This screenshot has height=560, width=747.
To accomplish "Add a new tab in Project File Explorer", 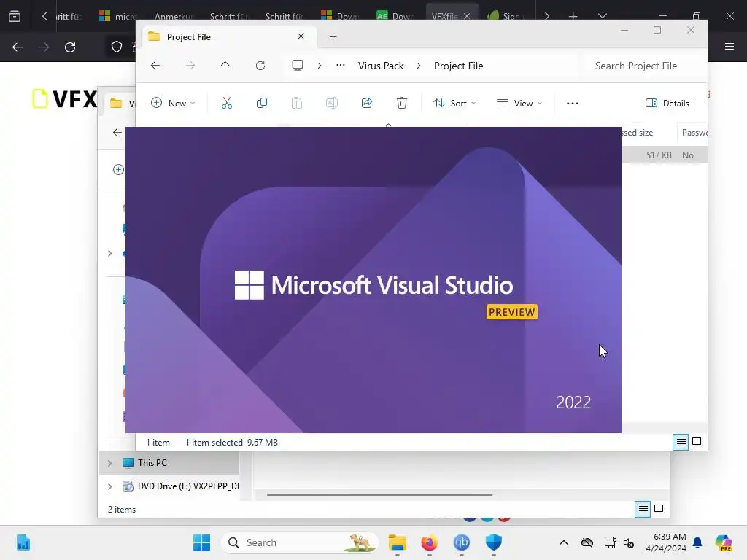I will click(333, 36).
